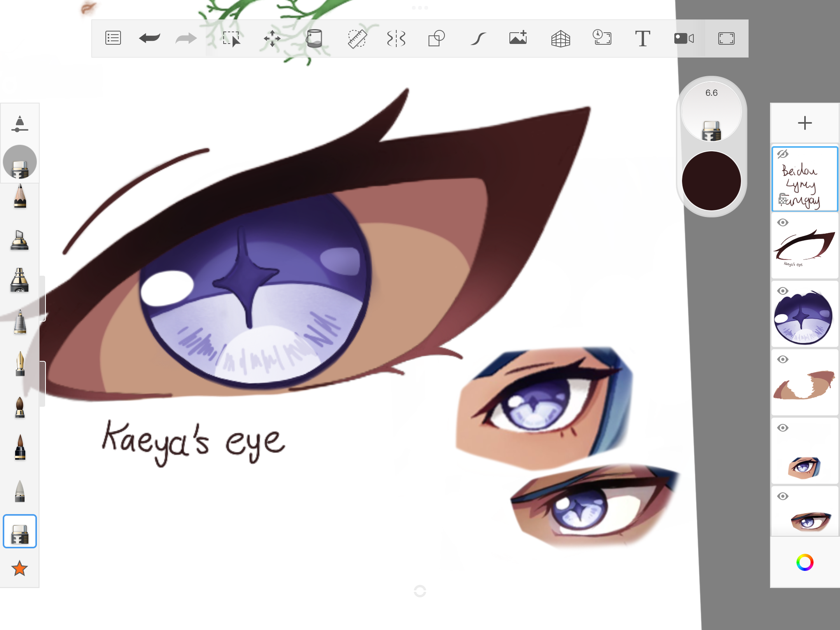Open the Perspective Guides tool
Viewport: 840px width, 630px height.
coord(561,38)
